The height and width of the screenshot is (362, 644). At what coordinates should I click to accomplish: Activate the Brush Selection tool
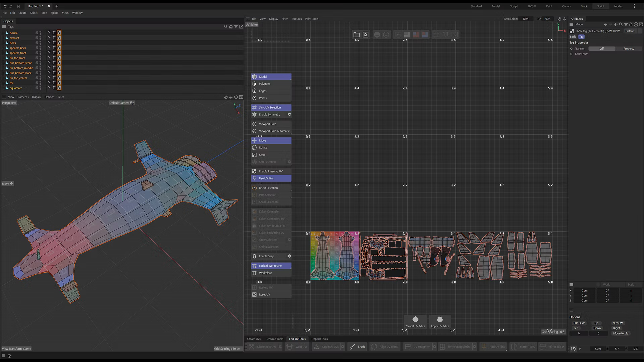click(x=271, y=188)
